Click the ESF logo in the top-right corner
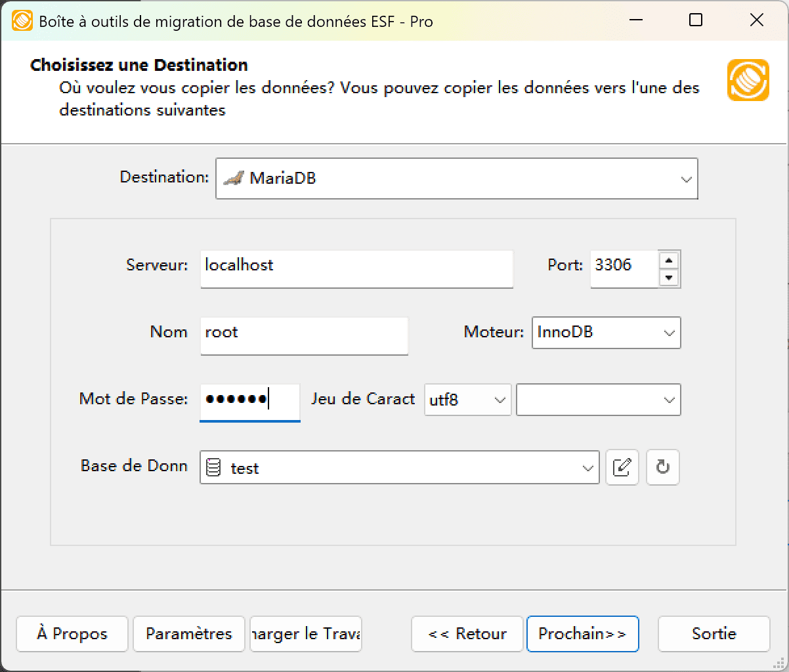This screenshot has height=672, width=789. 748,79
